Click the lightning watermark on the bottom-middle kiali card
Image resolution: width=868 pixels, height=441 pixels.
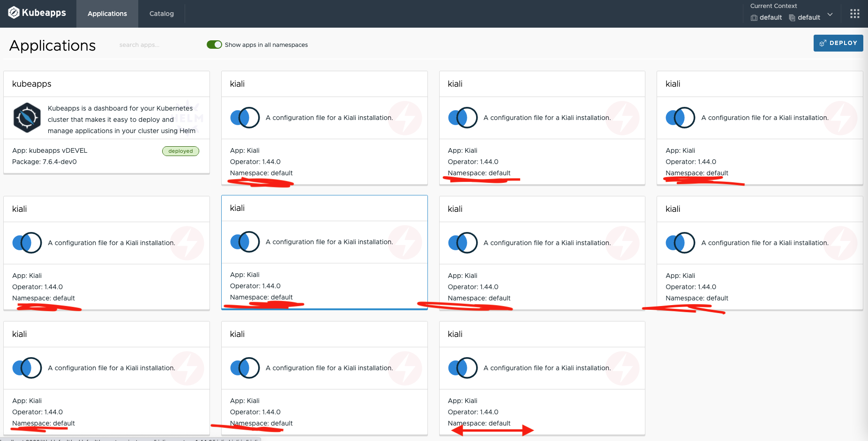pos(405,368)
